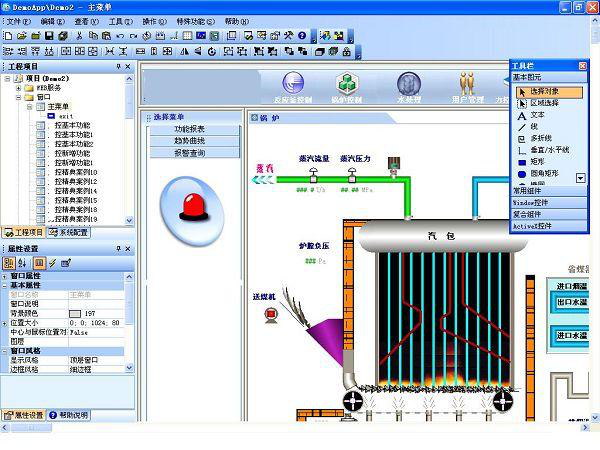Click the 报警查询 button
Screen dimensions: 600x450
click(x=189, y=153)
